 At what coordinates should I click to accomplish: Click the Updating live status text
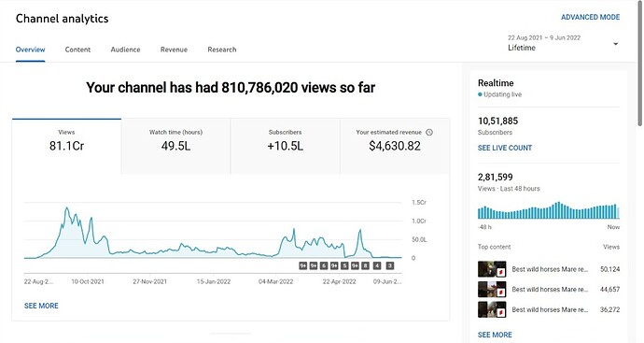[x=502, y=94]
